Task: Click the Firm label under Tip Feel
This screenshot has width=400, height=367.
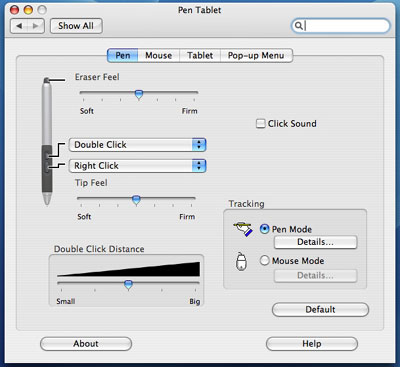Action: tap(187, 217)
